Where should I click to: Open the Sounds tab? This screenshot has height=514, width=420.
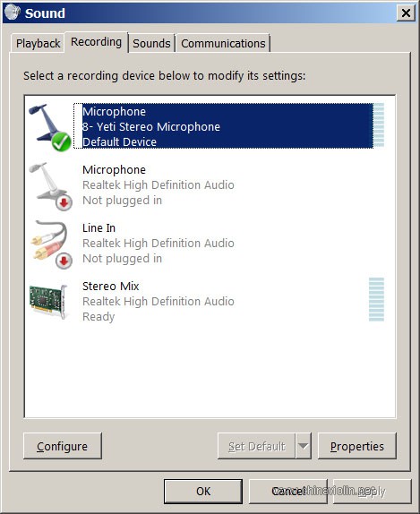[151, 43]
